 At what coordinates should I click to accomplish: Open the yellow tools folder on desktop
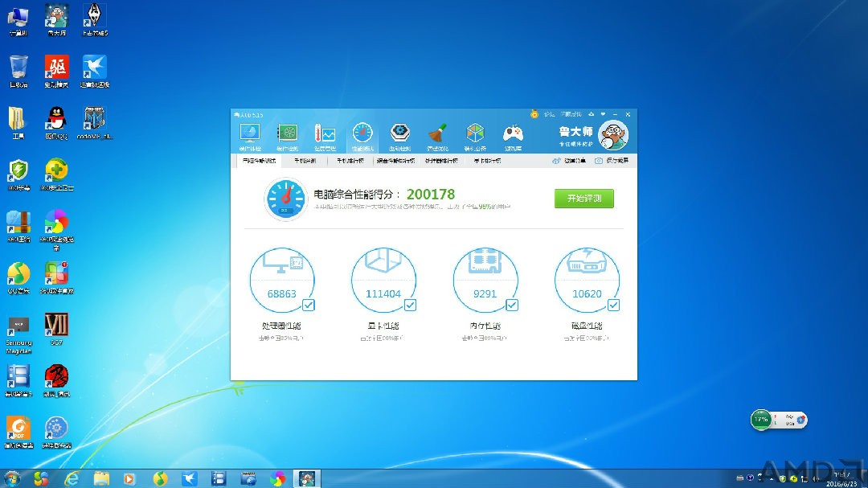tap(18, 123)
